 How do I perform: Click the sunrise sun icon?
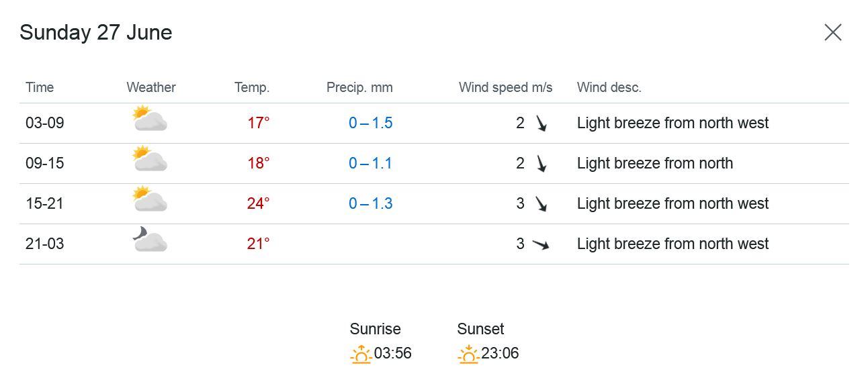(361, 354)
